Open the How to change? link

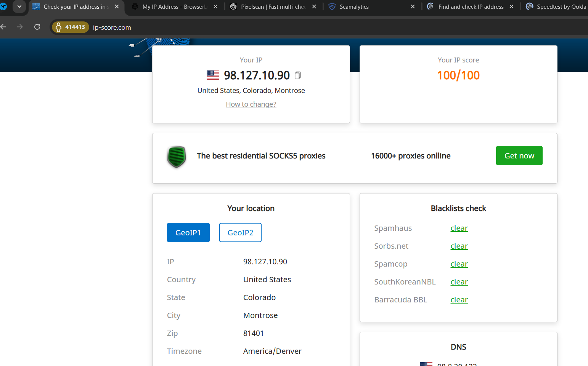click(251, 104)
